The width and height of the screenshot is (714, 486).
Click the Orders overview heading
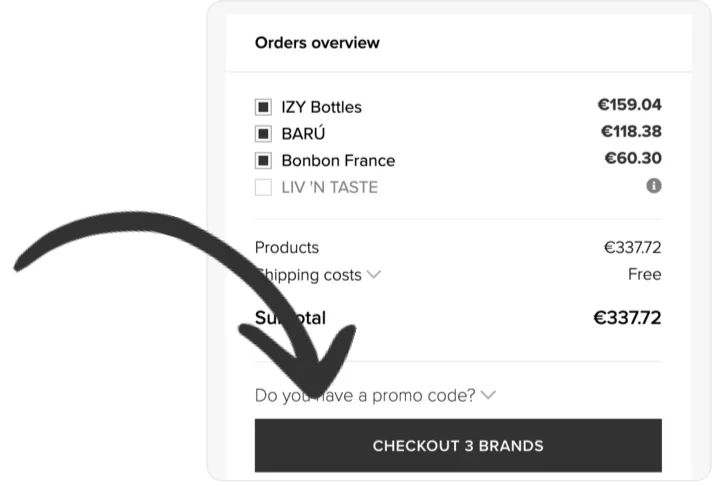[317, 43]
